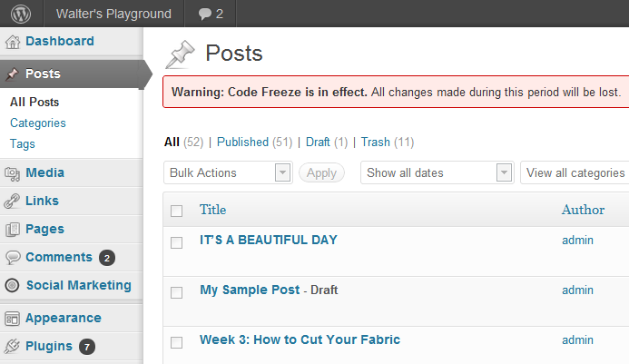Click the Appearance sidebar icon

coord(12,319)
